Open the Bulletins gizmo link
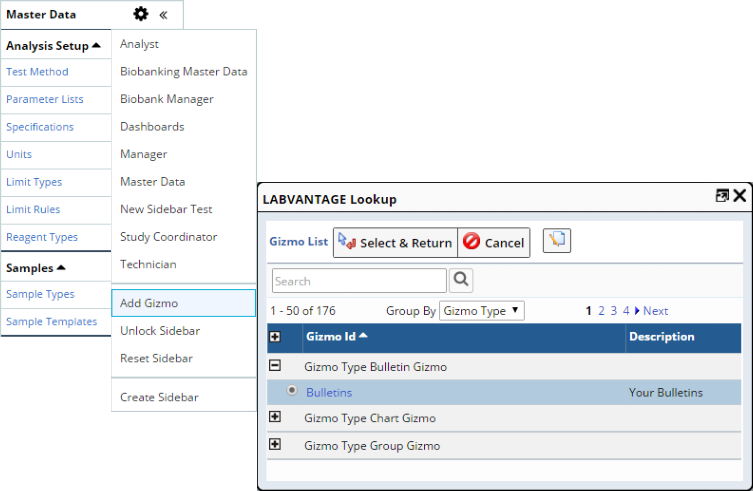The height and width of the screenshot is (491, 753). (x=329, y=393)
